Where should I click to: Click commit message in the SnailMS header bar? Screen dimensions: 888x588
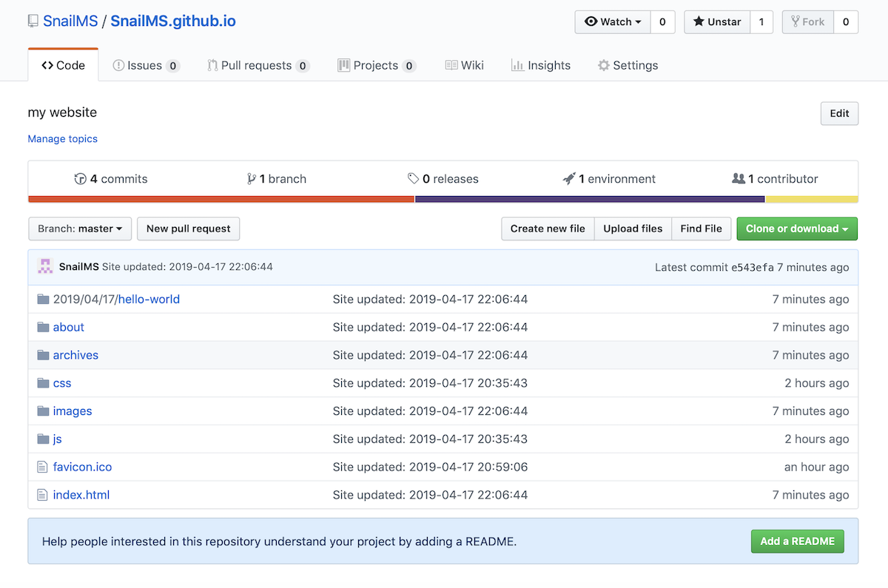click(187, 267)
